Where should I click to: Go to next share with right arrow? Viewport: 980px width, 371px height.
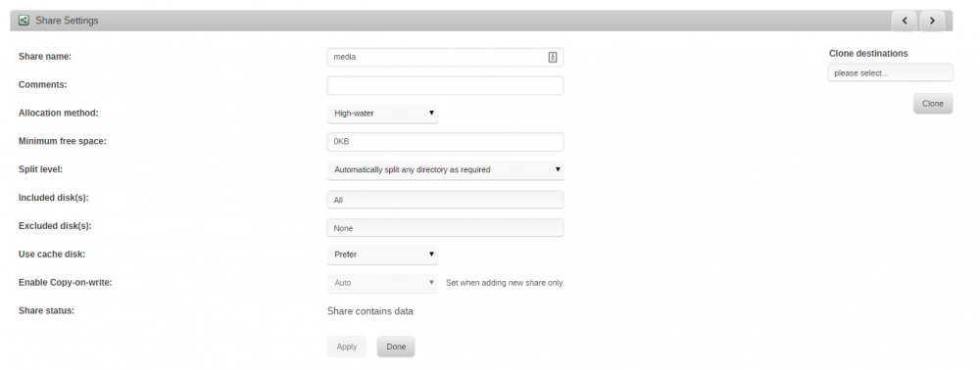coord(932,21)
